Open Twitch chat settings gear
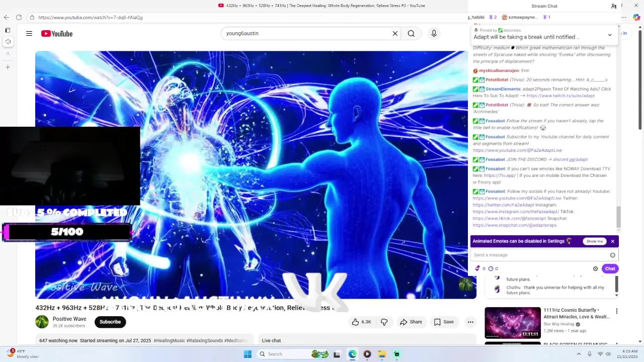Viewport: 644px width, 362px height. tap(595, 268)
